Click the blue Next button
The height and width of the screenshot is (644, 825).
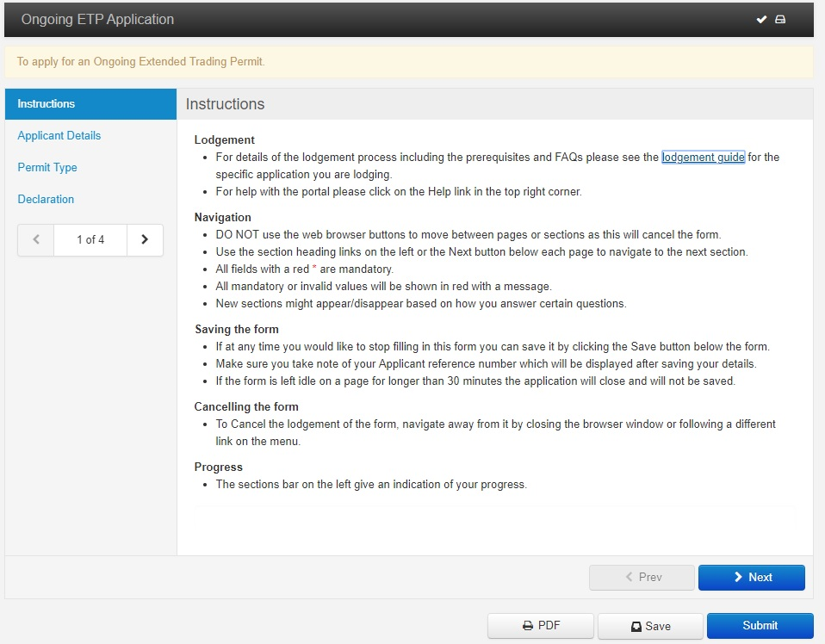click(751, 578)
